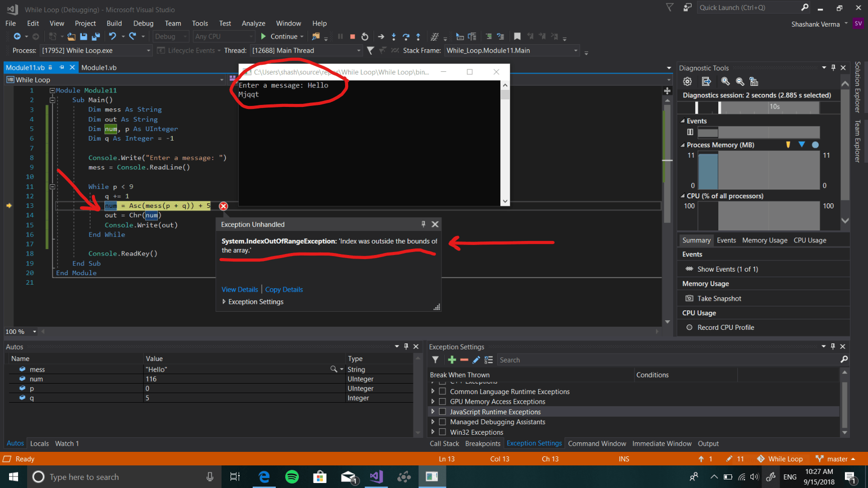Enable the Win32 Exceptions checkbox
The width and height of the screenshot is (868, 488).
(x=443, y=432)
